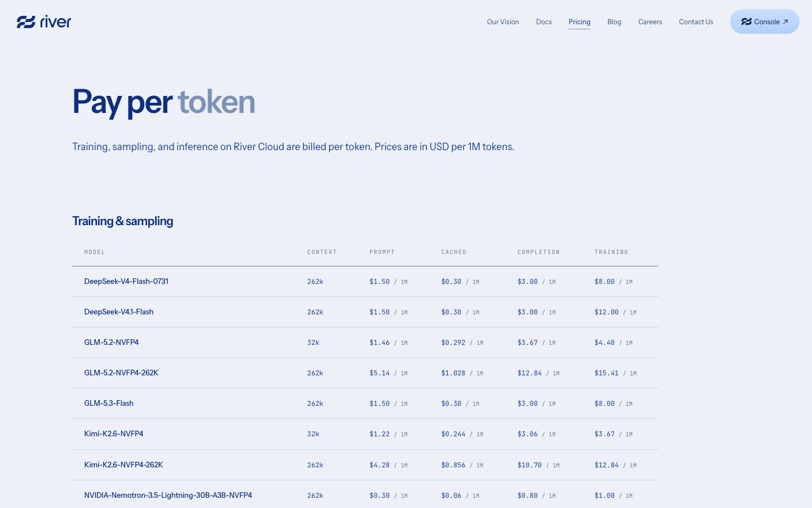Select the GLM-5.3-Flash model name

[x=109, y=403]
